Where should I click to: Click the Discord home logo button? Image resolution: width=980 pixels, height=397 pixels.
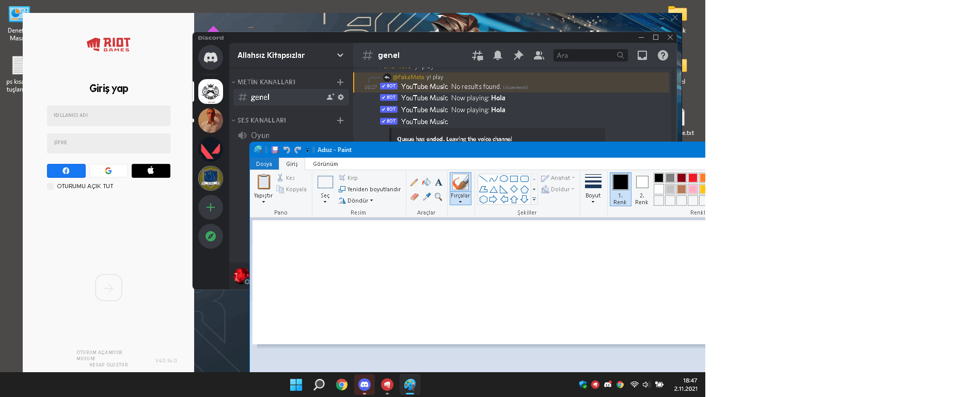coord(211,57)
